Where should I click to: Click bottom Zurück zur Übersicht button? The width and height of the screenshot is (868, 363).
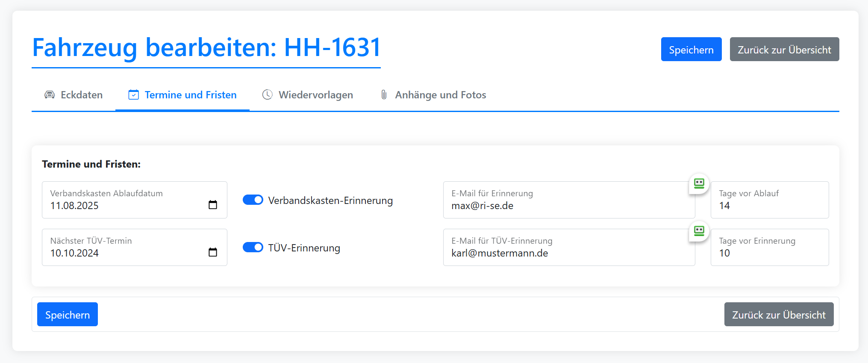point(779,315)
